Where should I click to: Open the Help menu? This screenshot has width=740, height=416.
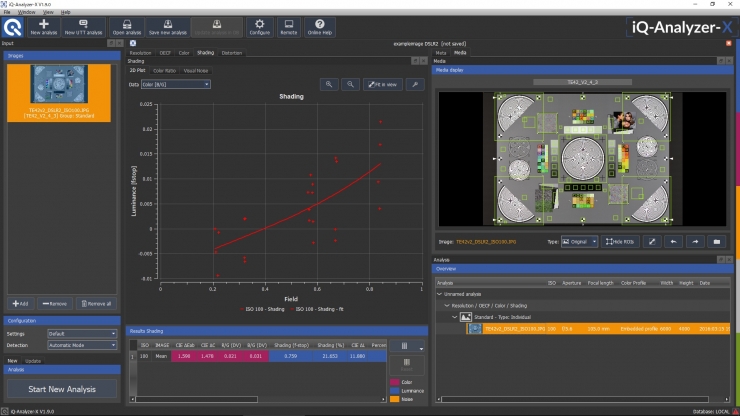pos(66,12)
